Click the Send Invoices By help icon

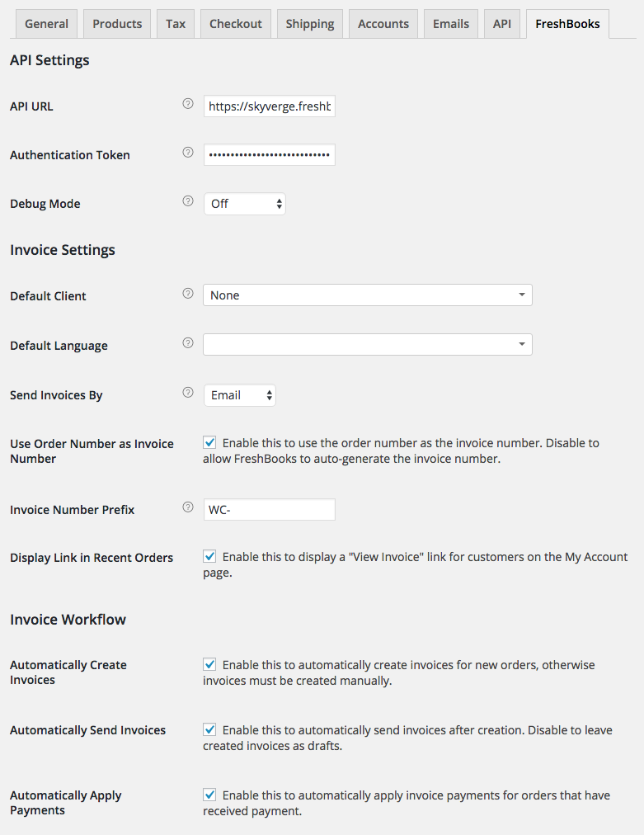(x=188, y=393)
